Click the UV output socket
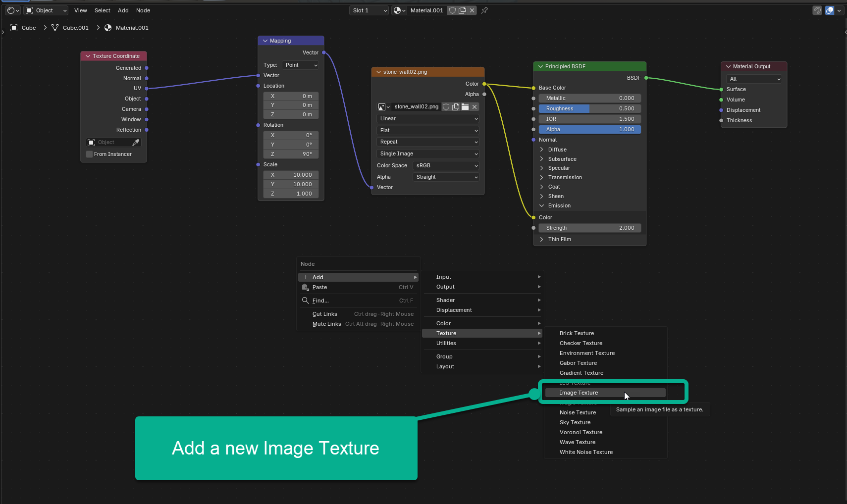The width and height of the screenshot is (847, 504). [147, 88]
